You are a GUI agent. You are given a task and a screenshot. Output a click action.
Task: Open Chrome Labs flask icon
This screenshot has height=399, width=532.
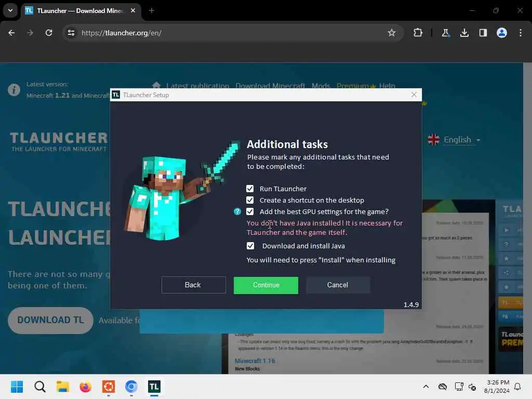[x=445, y=33]
